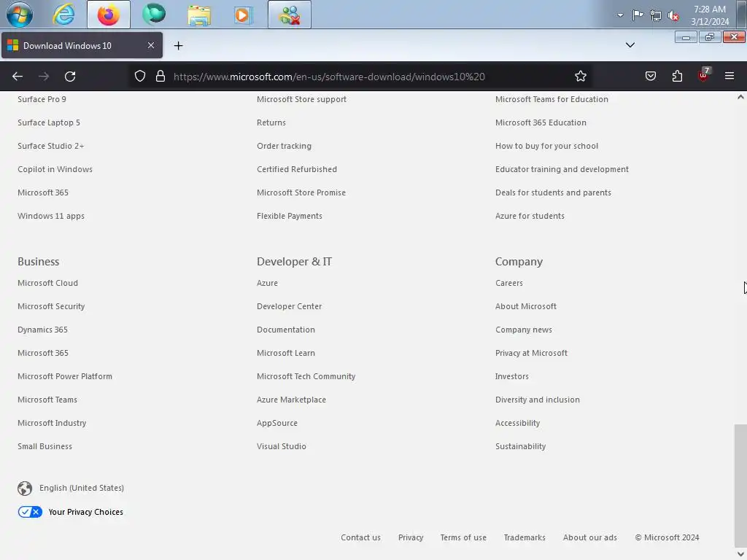Screen dimensions: 747x560
Task: Launch Windows Media Player from taskbar
Action: [243, 15]
